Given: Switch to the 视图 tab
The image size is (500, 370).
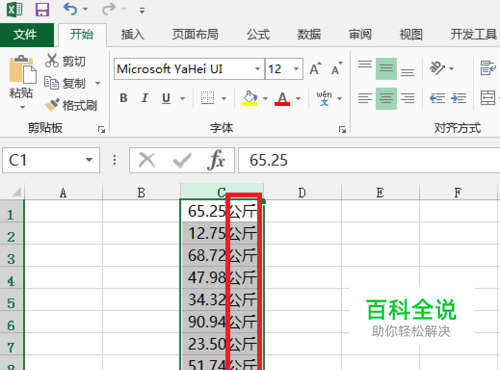Looking at the screenshot, I should [x=411, y=35].
